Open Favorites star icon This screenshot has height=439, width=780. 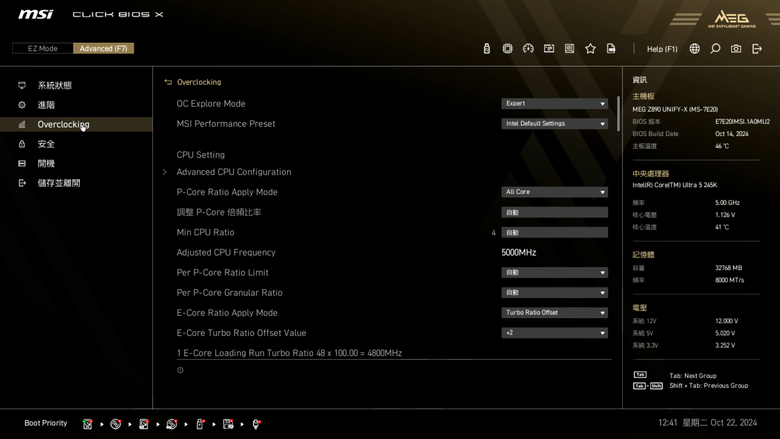[590, 48]
